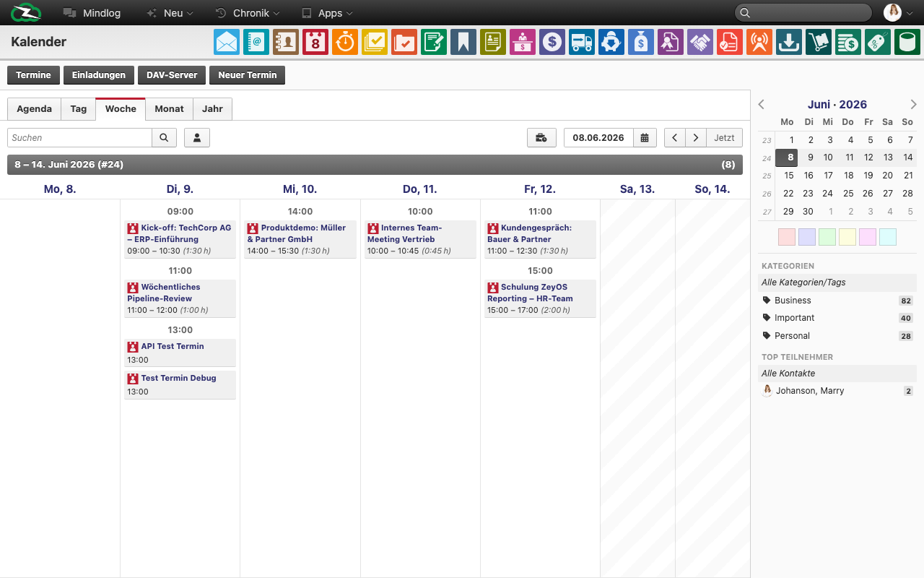
Task: Open the purple certificate document icon
Action: [x=671, y=42]
